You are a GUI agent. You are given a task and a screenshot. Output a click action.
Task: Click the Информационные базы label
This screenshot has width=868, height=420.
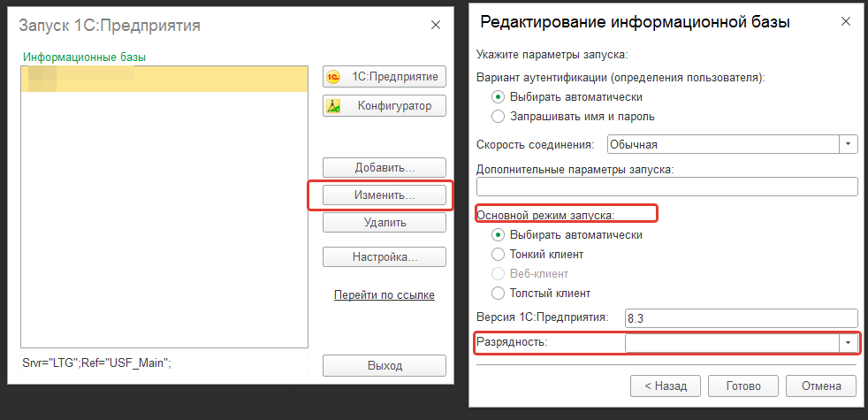84,57
